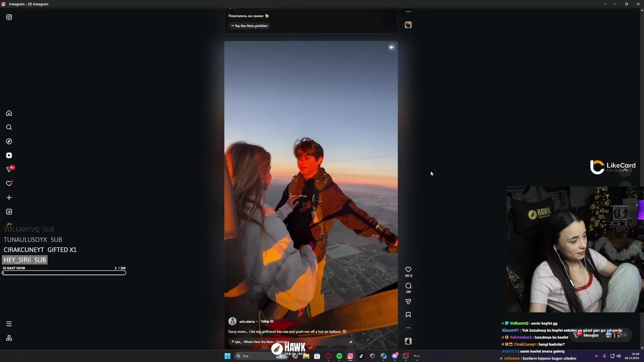Open TikTok from the taskbar
The height and width of the screenshot is (362, 644).
click(x=361, y=356)
